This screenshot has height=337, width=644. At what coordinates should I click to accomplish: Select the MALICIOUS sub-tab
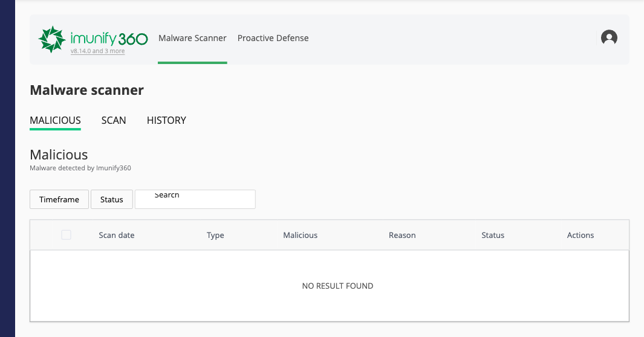coord(55,121)
